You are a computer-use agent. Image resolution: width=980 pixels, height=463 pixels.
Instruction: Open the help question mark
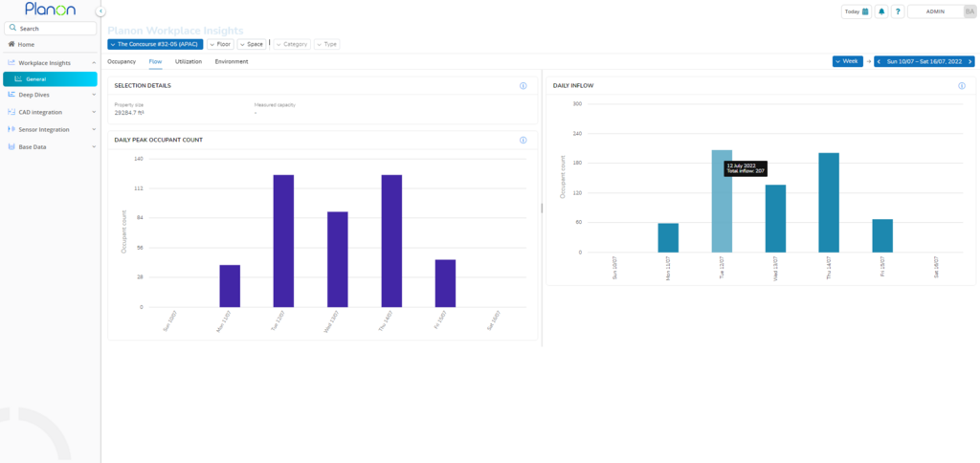898,11
